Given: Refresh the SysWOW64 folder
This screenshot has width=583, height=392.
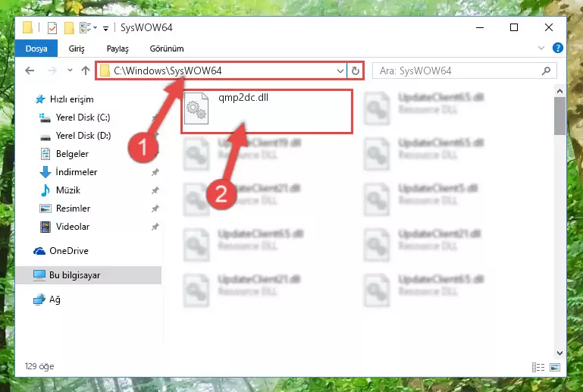Looking at the screenshot, I should pos(356,71).
